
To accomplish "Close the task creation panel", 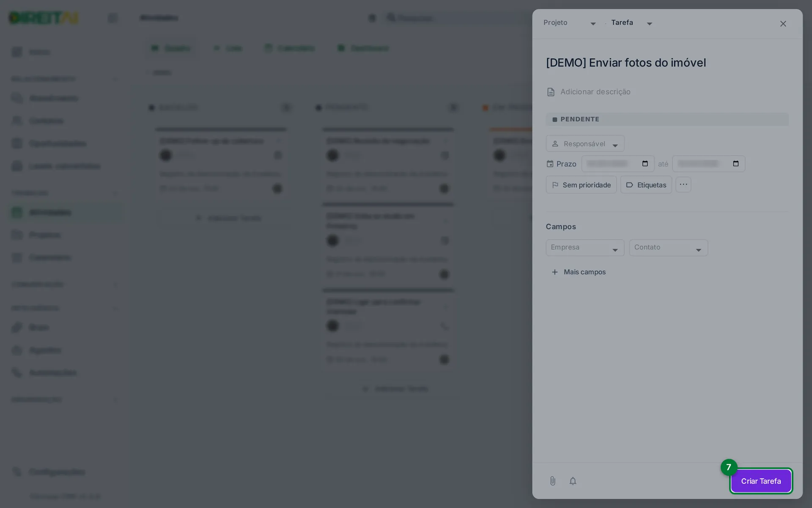I will click(x=783, y=24).
